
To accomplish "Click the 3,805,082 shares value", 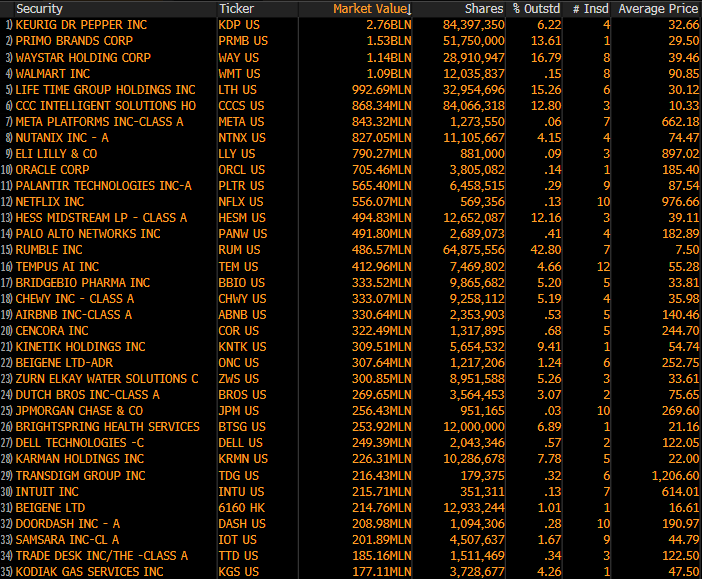I will (x=477, y=170).
